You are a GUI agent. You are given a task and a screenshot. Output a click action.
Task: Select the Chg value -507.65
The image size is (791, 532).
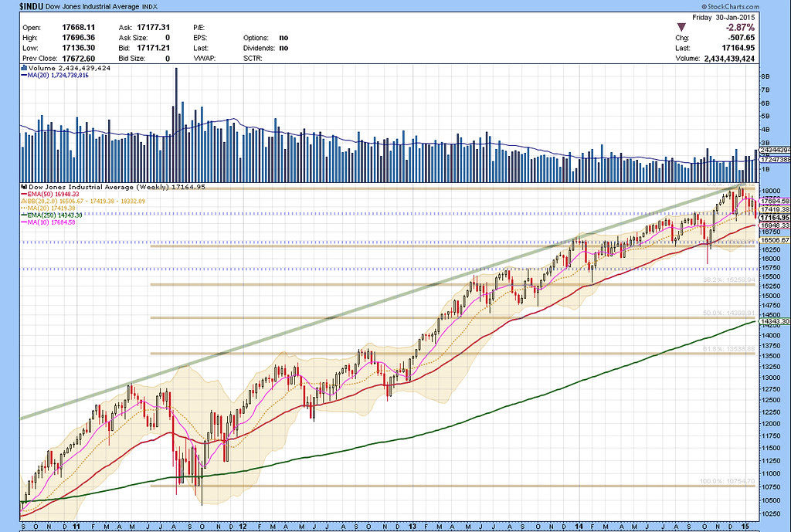pyautogui.click(x=741, y=38)
